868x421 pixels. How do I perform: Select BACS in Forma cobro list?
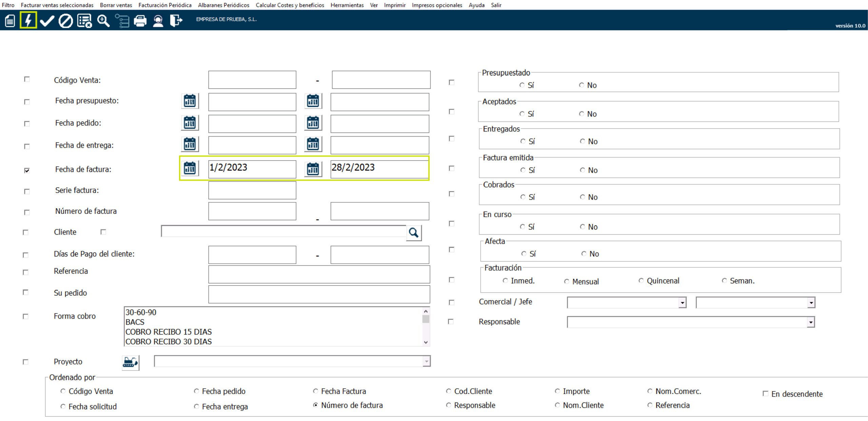tap(135, 322)
